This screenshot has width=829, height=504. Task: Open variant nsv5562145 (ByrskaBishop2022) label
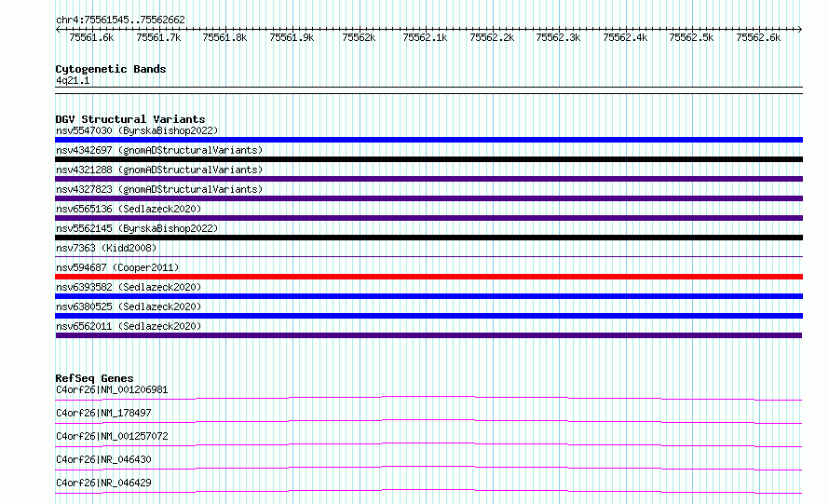click(137, 228)
